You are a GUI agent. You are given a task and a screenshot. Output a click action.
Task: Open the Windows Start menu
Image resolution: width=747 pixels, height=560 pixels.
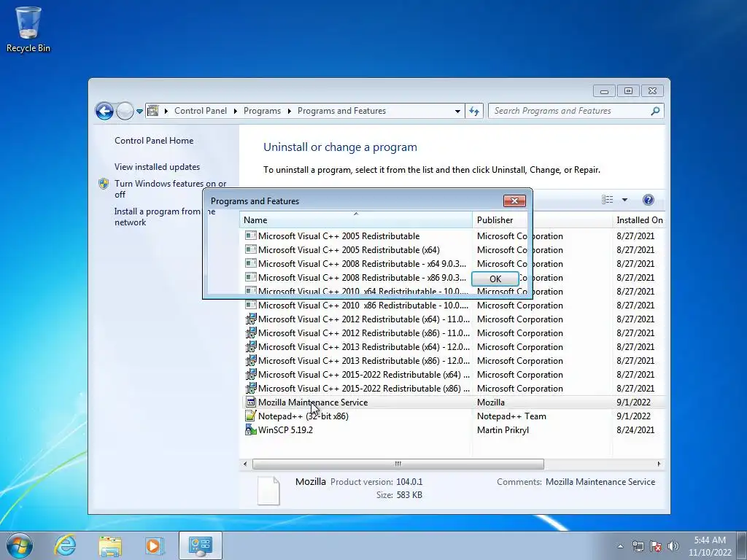[x=20, y=545]
